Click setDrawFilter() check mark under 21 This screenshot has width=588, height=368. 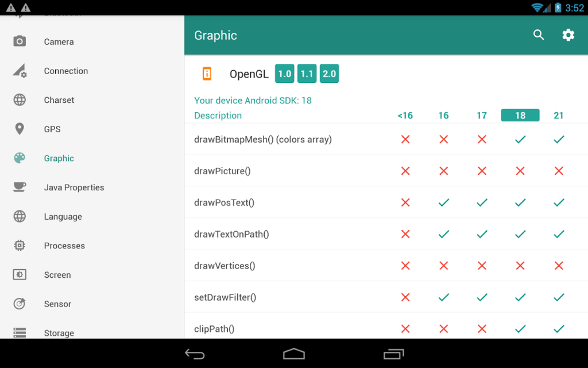(x=558, y=297)
